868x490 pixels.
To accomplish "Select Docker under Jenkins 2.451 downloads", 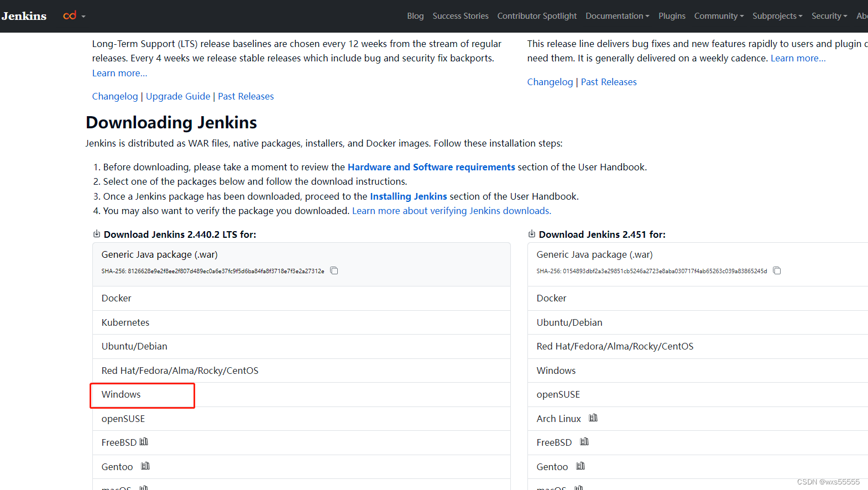I will pyautogui.click(x=698, y=298).
